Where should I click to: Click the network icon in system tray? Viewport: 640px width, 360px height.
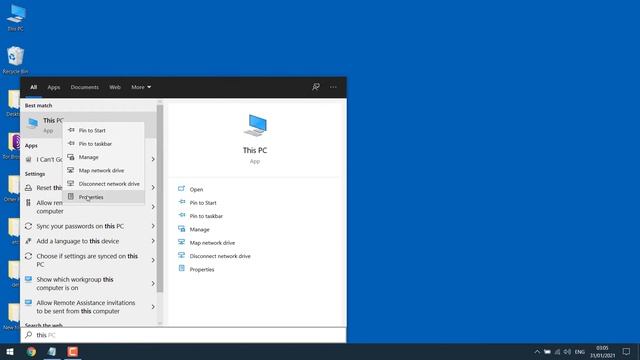(x=558, y=351)
